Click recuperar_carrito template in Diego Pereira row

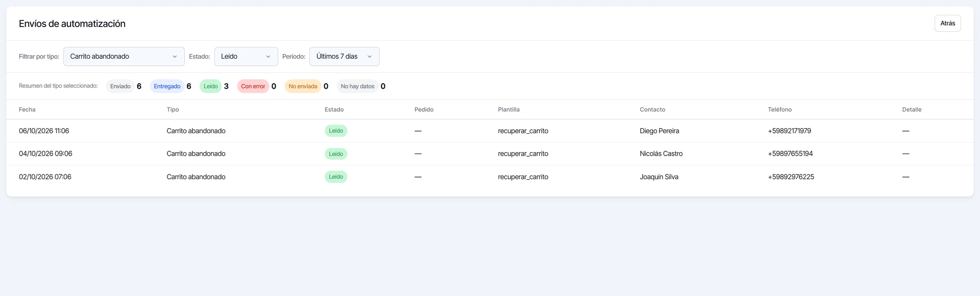523,131
